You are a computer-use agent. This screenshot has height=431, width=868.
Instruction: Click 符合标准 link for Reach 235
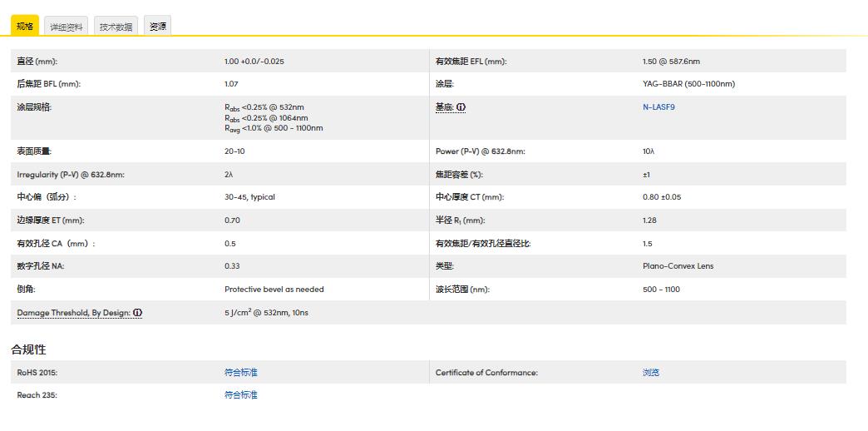click(240, 395)
